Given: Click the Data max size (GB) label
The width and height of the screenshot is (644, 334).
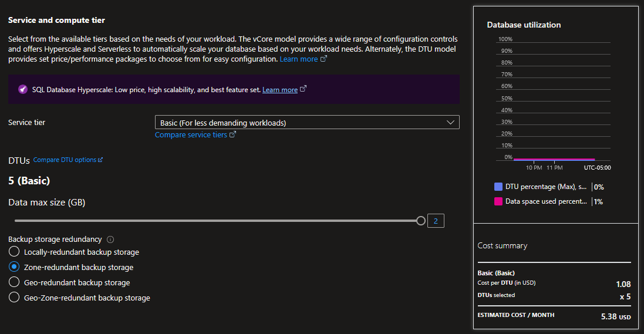Looking at the screenshot, I should (x=47, y=203).
